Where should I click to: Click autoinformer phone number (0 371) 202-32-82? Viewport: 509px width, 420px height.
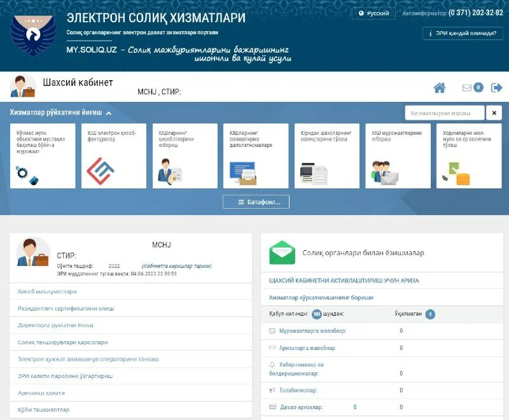click(x=475, y=13)
